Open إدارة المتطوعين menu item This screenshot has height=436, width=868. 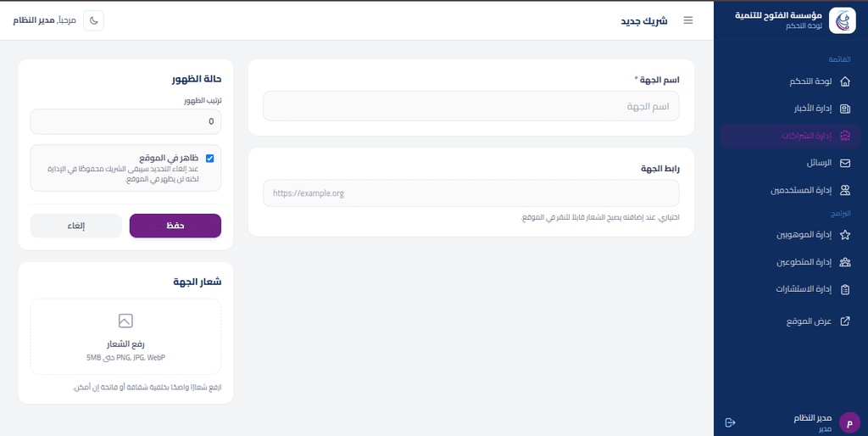[x=791, y=262]
